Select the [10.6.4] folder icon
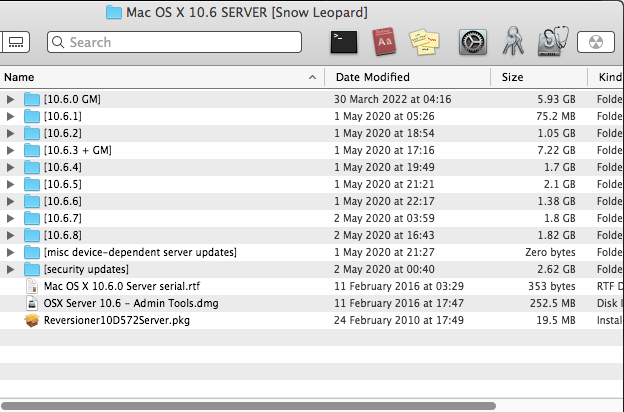 point(32,167)
